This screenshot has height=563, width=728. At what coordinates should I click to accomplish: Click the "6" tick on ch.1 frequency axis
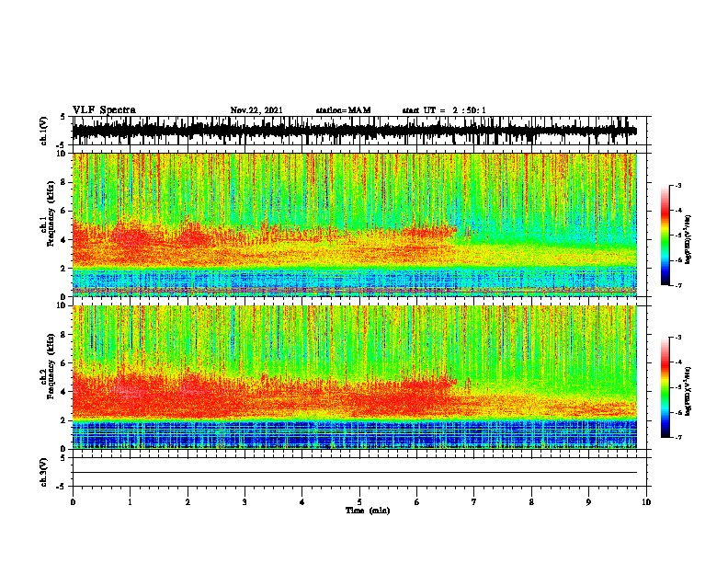tap(63, 212)
